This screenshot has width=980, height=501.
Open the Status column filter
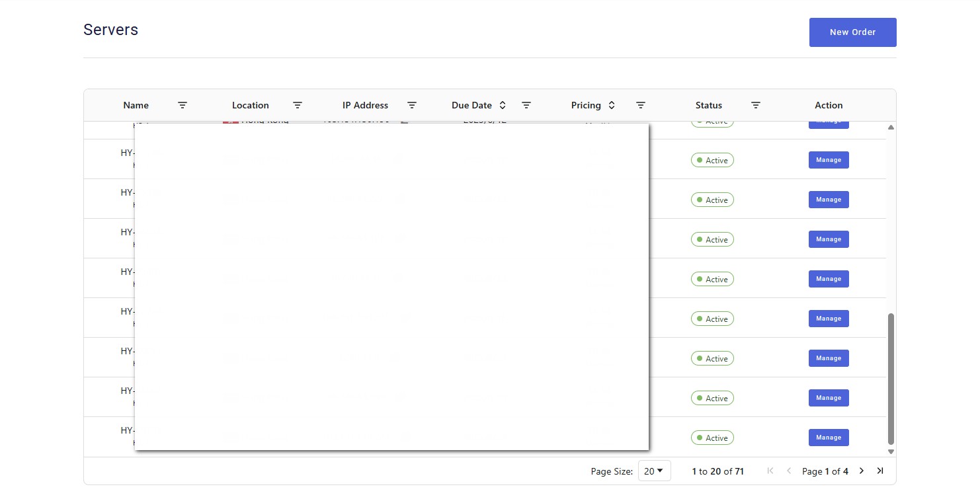coord(756,105)
